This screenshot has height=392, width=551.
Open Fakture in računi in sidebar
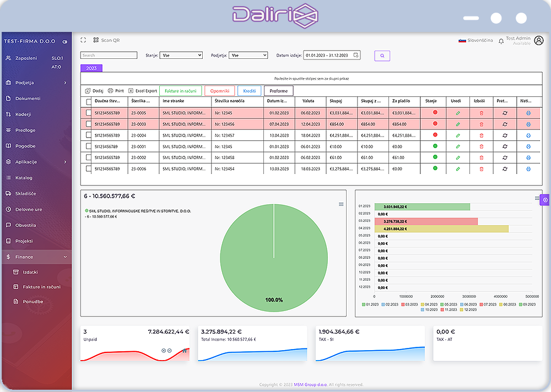41,287
